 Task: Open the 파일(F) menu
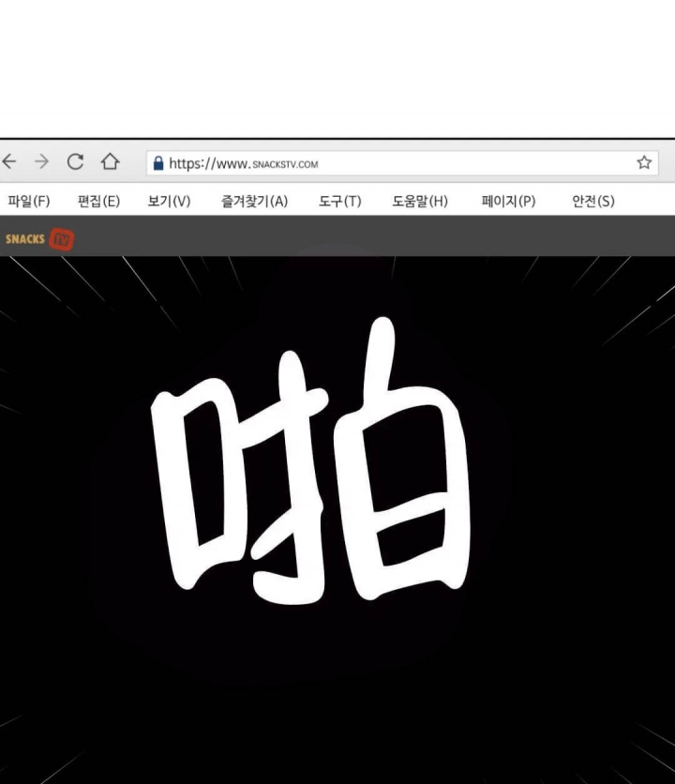pos(28,202)
